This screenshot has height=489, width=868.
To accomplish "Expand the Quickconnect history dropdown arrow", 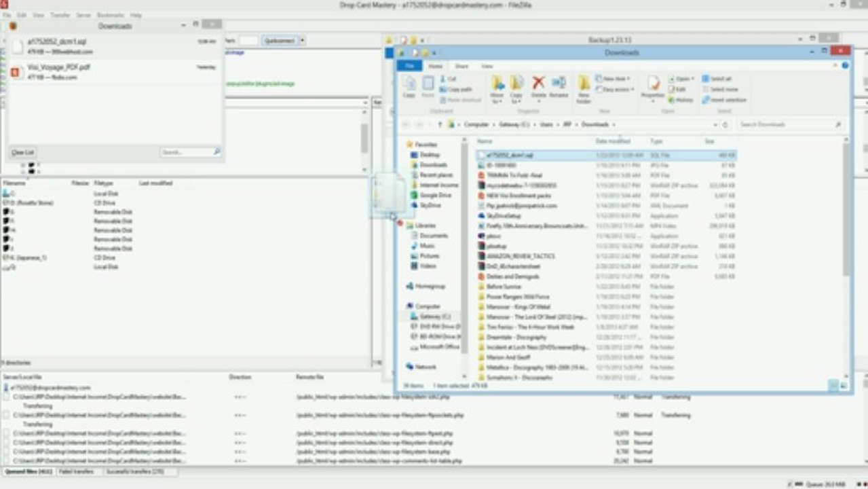I will tap(302, 41).
